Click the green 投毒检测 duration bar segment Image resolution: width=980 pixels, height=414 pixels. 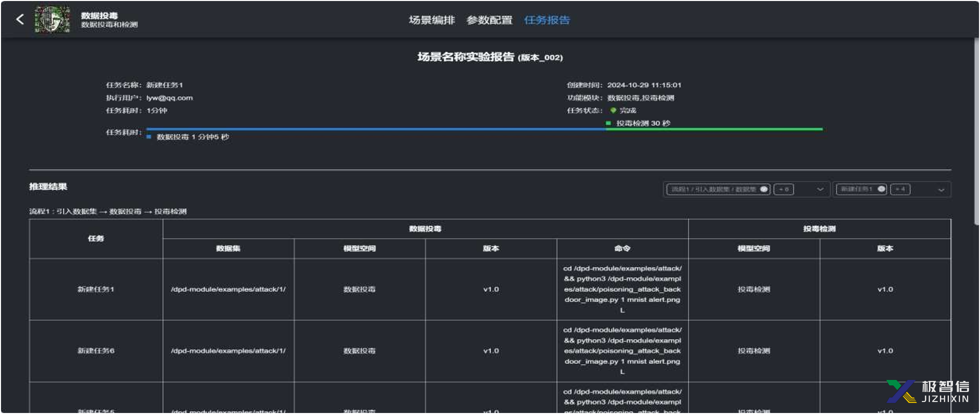[x=714, y=129]
